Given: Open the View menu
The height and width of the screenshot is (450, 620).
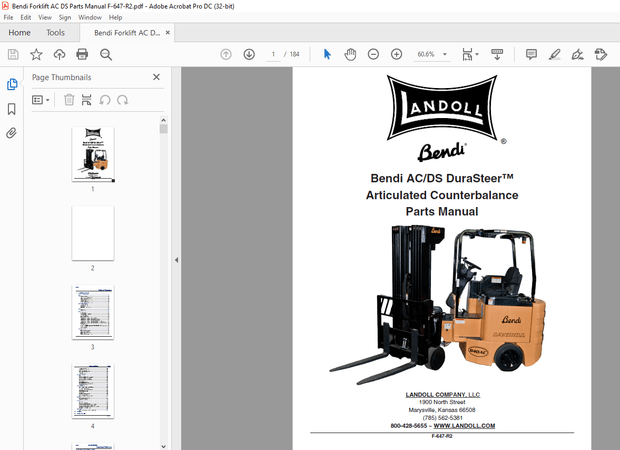Looking at the screenshot, I should click(45, 17).
